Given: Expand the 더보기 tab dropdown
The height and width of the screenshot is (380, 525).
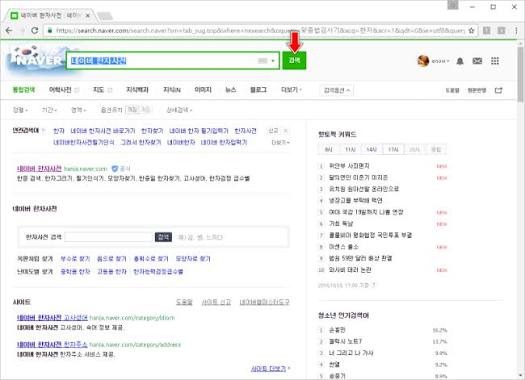Looking at the screenshot, I should (x=291, y=90).
